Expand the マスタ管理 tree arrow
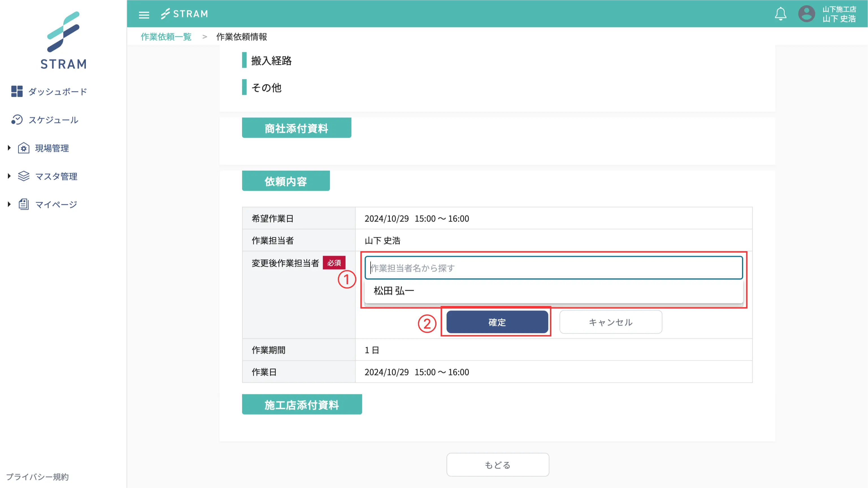 tap(9, 176)
